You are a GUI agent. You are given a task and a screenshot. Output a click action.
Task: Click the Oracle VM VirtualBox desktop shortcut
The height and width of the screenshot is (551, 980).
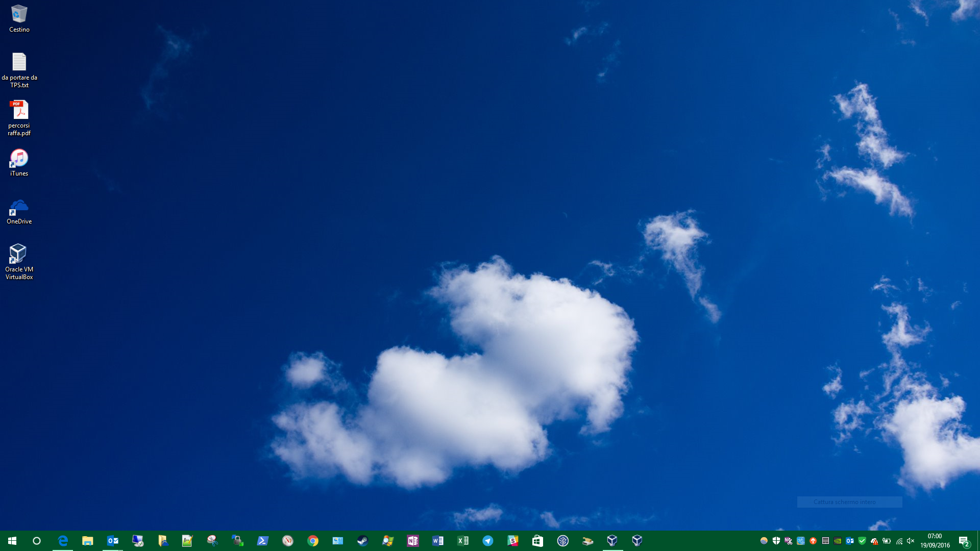(x=19, y=254)
